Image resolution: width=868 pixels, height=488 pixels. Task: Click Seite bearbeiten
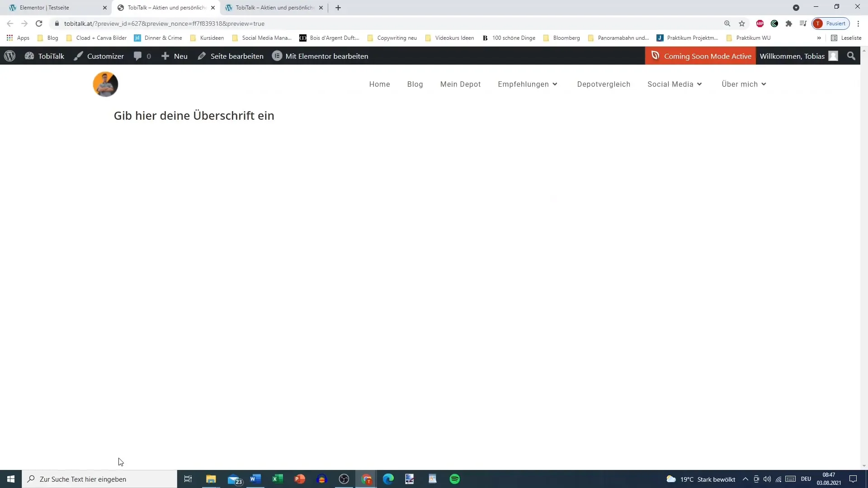click(231, 56)
